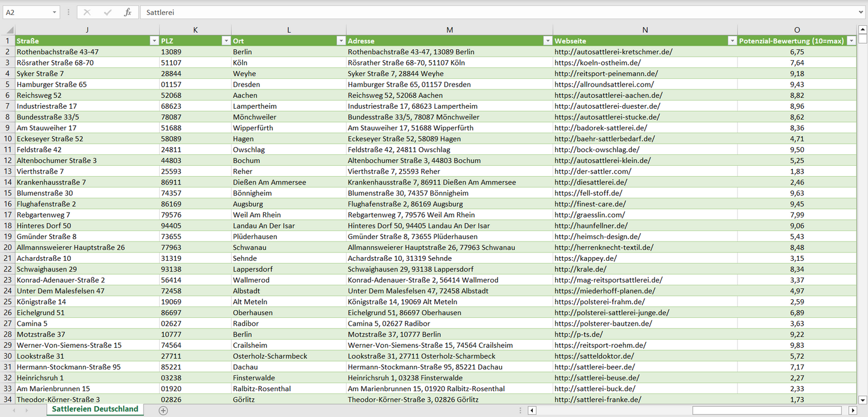Select row 34 header
The width and height of the screenshot is (868, 417).
[8, 399]
